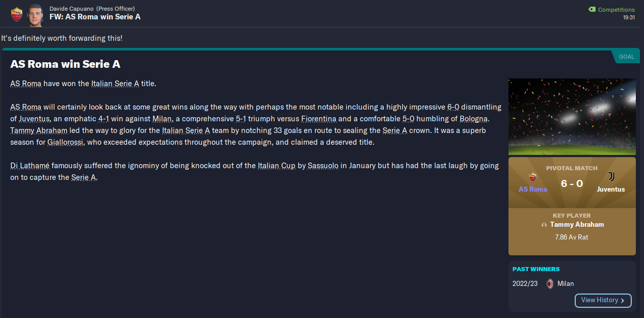This screenshot has width=644, height=318.
Task: Click the Di Lathamé manager link
Action: (x=30, y=166)
